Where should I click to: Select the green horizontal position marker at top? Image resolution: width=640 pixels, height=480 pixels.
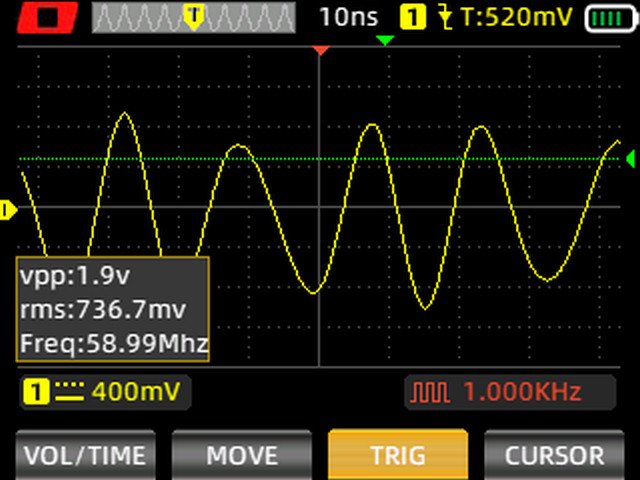pos(385,40)
